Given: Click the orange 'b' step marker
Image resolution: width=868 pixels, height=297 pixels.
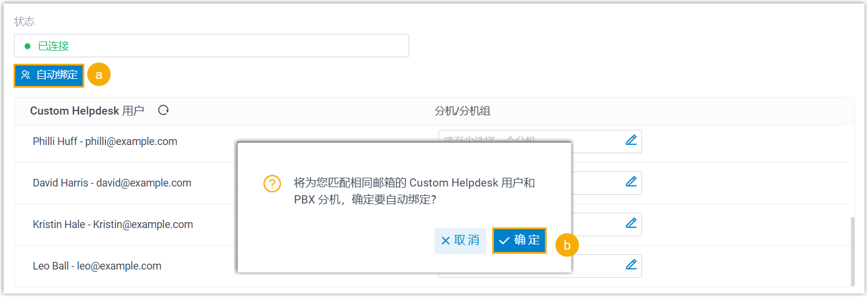Looking at the screenshot, I should (567, 246).
